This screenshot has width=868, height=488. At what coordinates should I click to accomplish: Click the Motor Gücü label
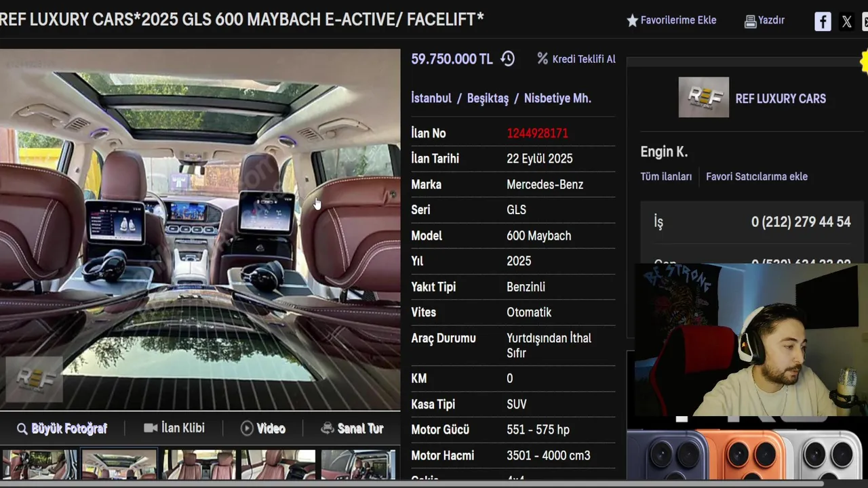pyautogui.click(x=440, y=430)
